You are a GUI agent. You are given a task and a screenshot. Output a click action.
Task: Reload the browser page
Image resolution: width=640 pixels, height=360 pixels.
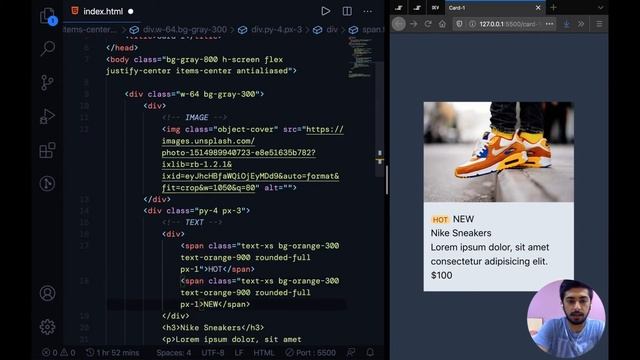(428, 24)
